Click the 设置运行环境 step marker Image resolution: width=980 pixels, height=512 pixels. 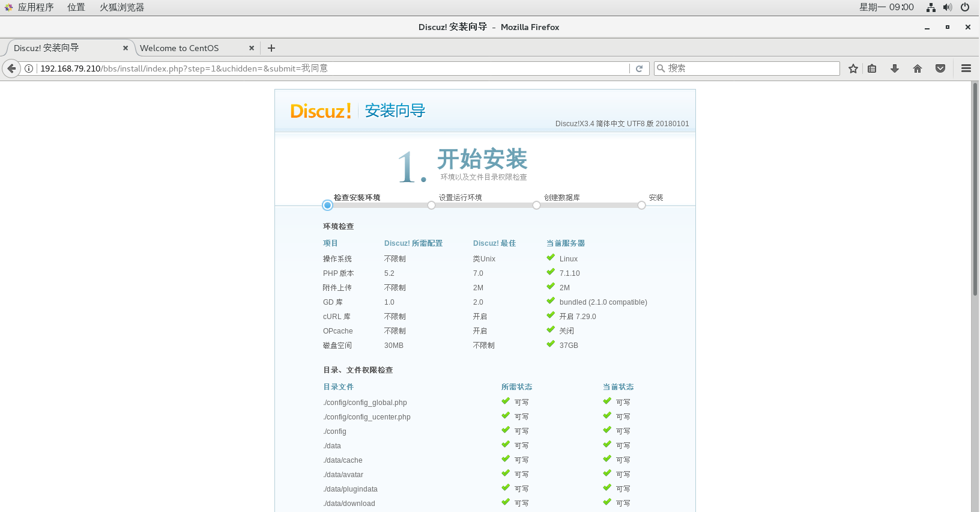(x=431, y=206)
